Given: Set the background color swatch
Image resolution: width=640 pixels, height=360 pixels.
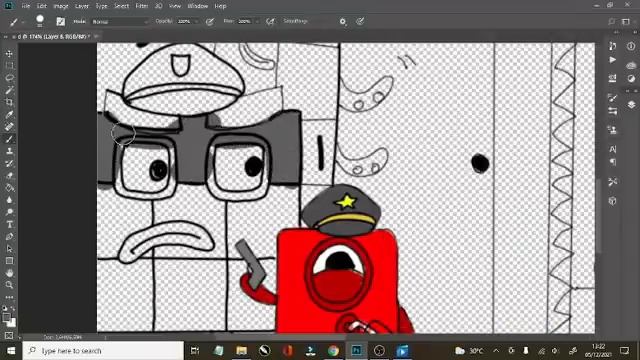Looking at the screenshot, I should point(12,323).
